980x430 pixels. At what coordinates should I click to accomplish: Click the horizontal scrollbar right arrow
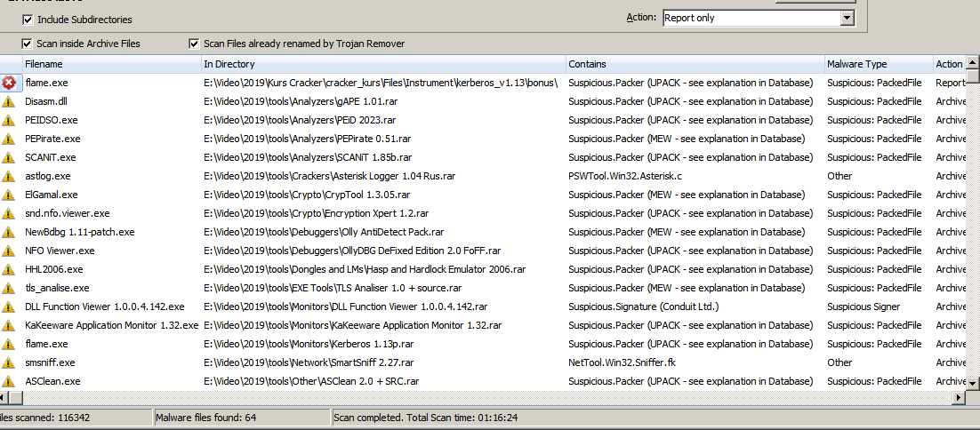(959, 398)
